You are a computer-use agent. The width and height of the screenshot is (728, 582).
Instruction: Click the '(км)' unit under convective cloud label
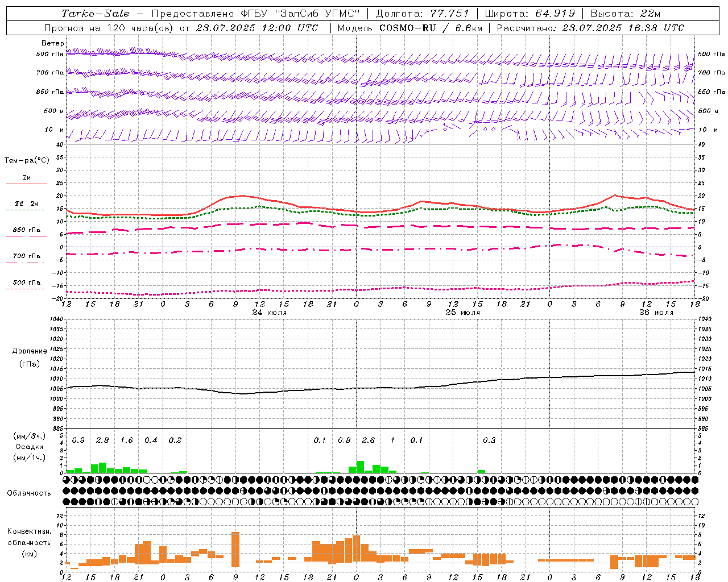30,554
